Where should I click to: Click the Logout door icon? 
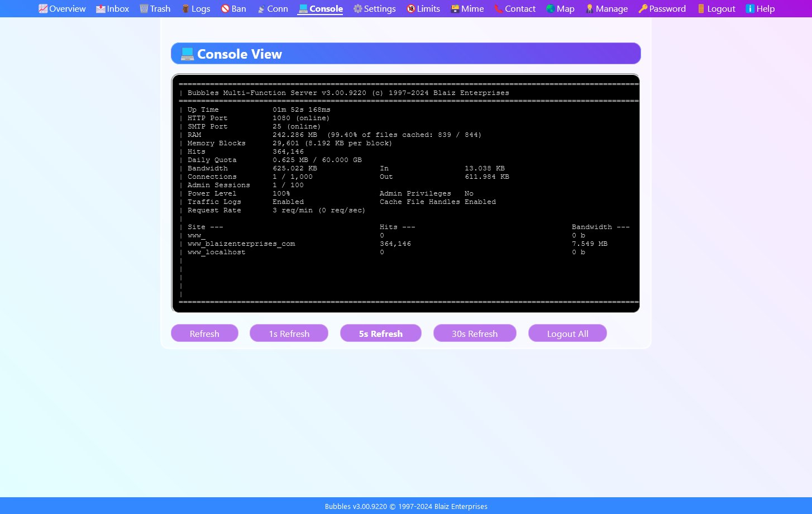[x=701, y=9]
